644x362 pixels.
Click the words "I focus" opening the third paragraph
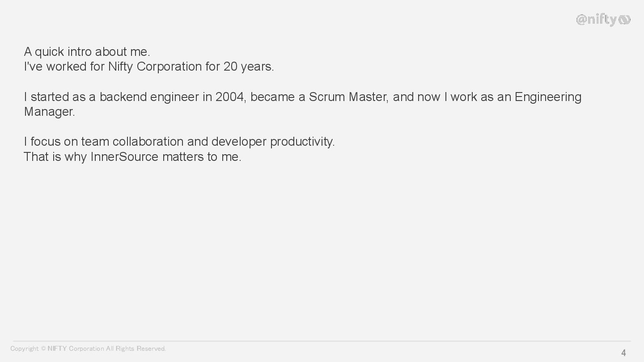click(42, 142)
